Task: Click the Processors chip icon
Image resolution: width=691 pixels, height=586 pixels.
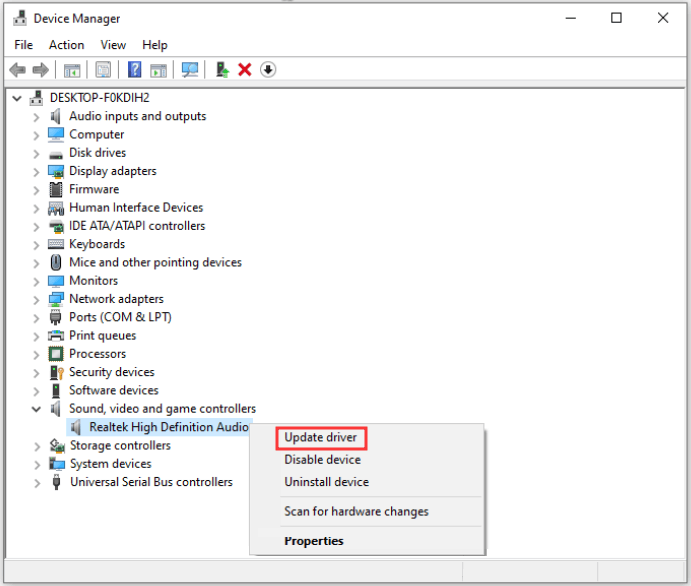Action: click(x=56, y=354)
